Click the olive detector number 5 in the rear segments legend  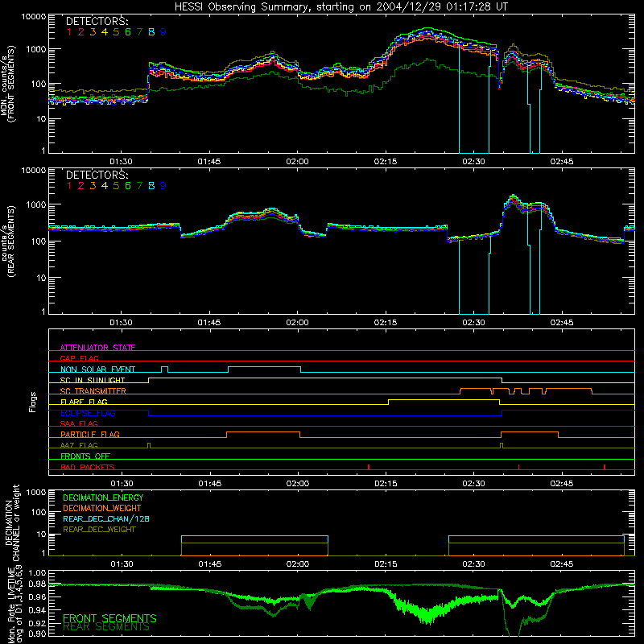(116, 186)
